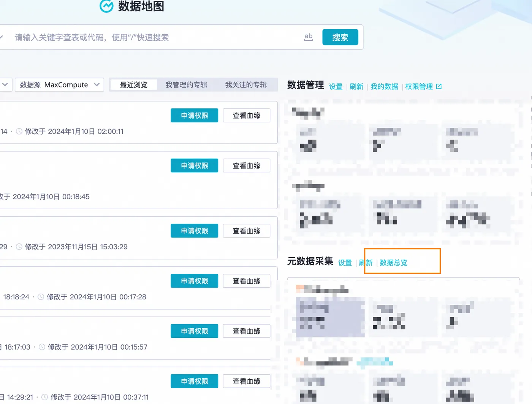This screenshot has height=404, width=532.
Task: Click the 数据地图 logo icon
Action: click(x=106, y=6)
